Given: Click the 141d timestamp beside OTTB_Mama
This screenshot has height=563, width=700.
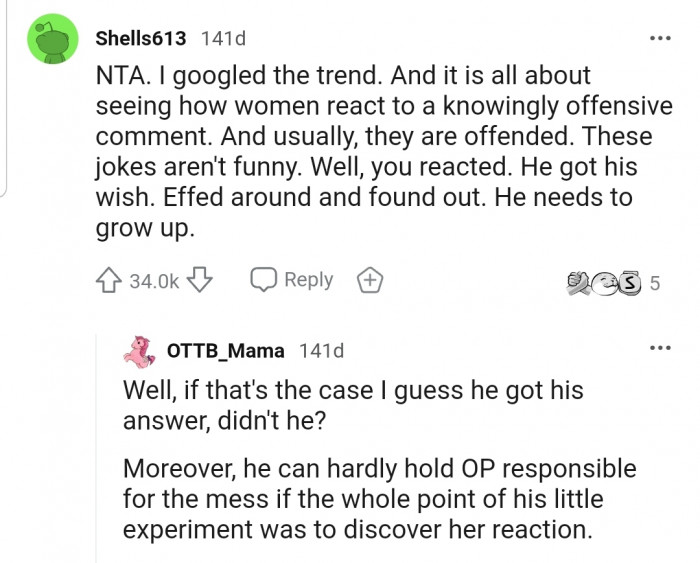Looking at the screenshot, I should 321,350.
